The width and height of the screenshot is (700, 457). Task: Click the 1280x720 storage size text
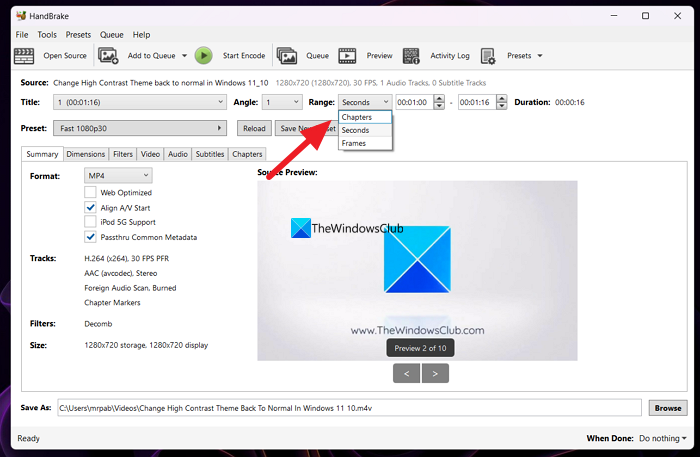click(x=146, y=345)
